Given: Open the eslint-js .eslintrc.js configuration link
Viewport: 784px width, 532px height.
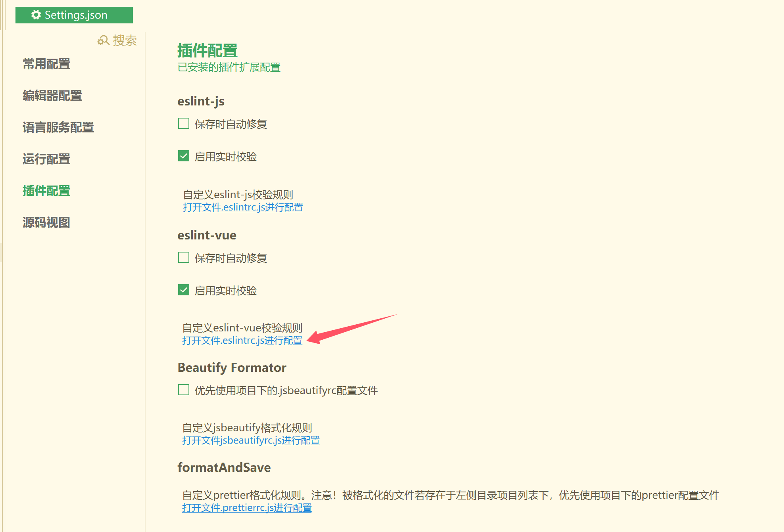Looking at the screenshot, I should tap(242, 207).
